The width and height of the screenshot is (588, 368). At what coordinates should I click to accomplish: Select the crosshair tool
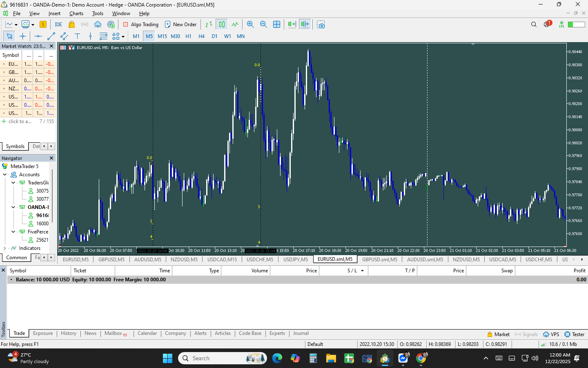pos(22,36)
